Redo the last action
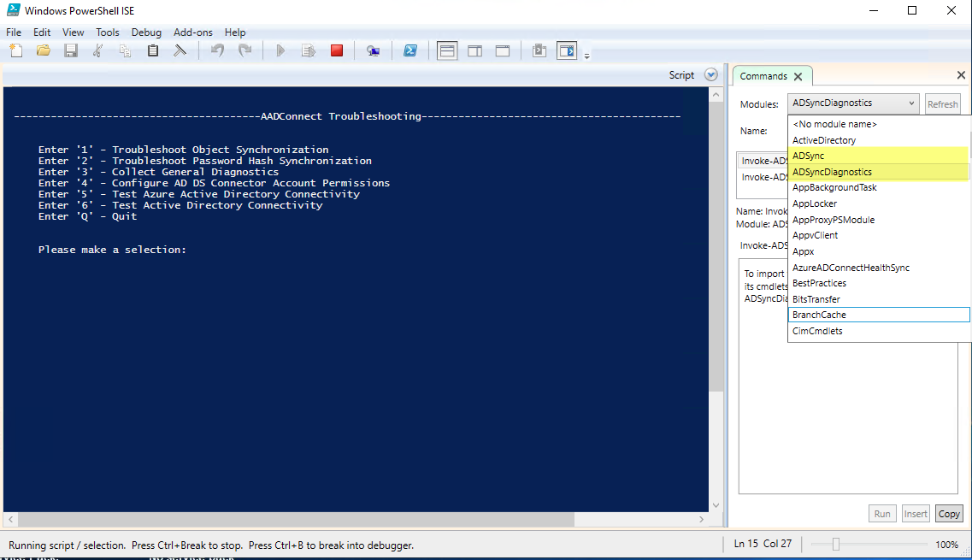Viewport: 972px width, 560px height. pos(244,50)
